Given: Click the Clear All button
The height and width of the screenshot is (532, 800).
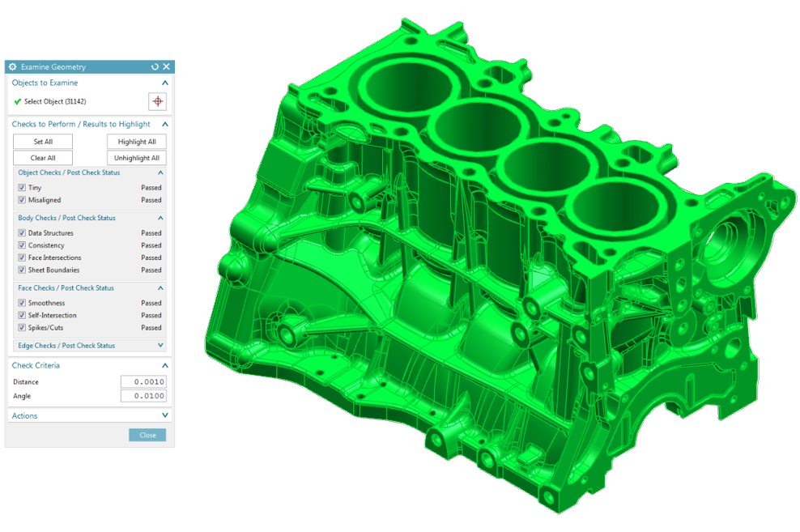Looking at the screenshot, I should click(43, 158).
